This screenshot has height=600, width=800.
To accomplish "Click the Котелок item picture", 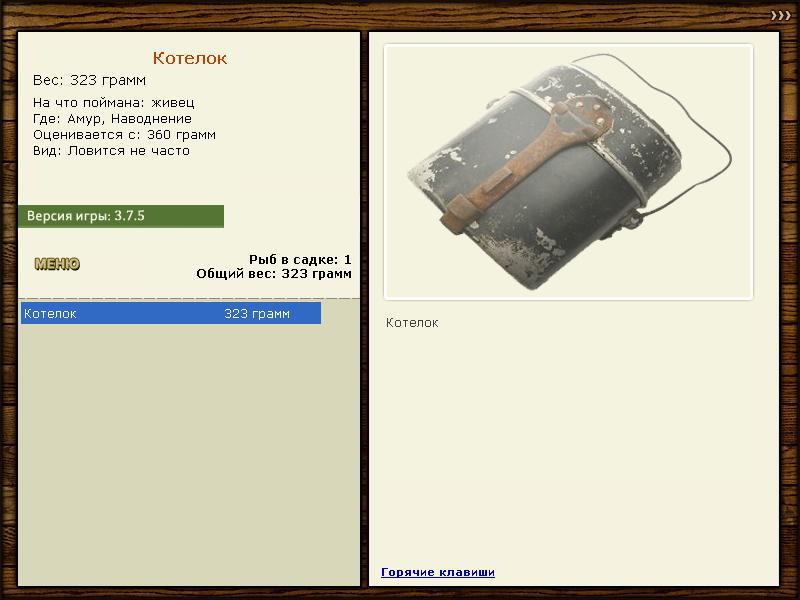I will coord(568,172).
